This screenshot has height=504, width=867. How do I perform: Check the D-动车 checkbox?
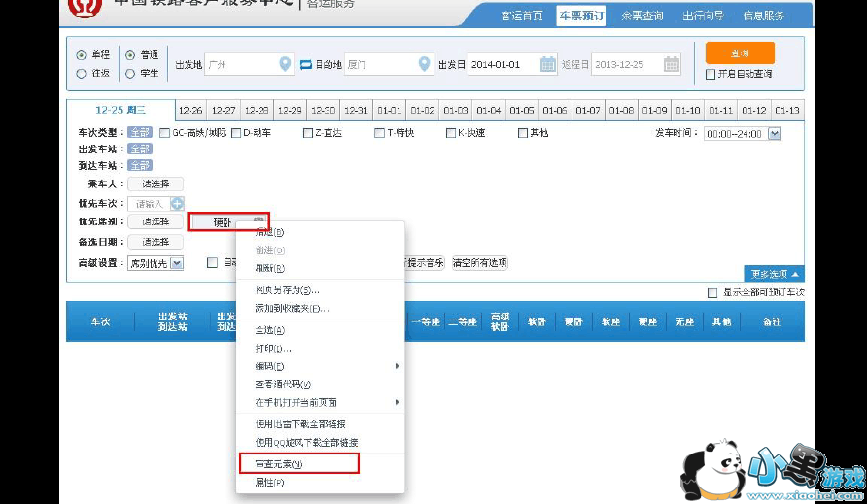tap(236, 133)
